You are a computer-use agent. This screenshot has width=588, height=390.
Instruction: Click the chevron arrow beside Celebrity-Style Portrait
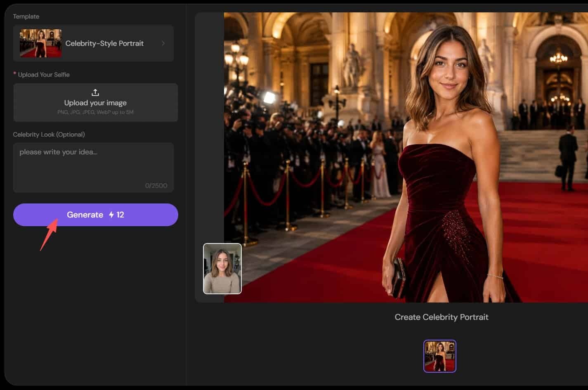pyautogui.click(x=163, y=43)
